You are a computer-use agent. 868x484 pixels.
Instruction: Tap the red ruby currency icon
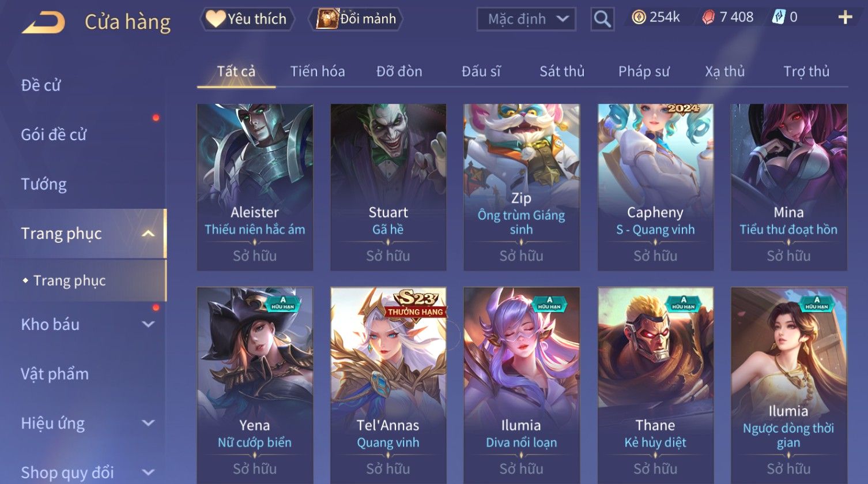[708, 17]
